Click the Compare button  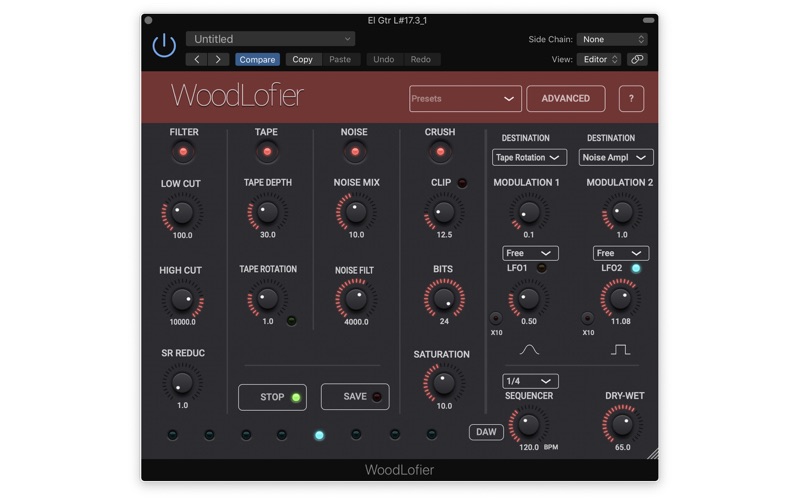click(x=257, y=59)
